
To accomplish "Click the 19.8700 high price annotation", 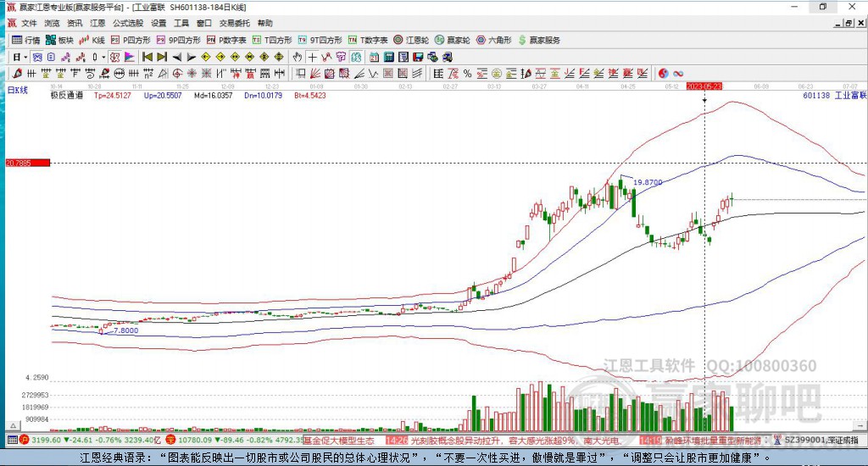I will click(x=648, y=182).
